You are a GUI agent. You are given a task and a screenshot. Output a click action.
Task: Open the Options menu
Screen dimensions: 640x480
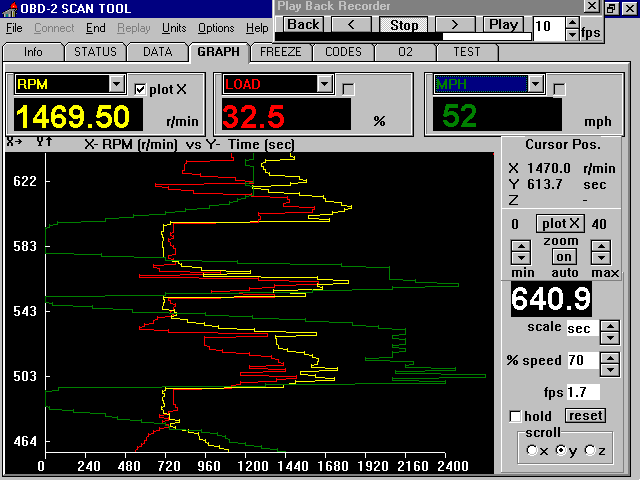(216, 28)
